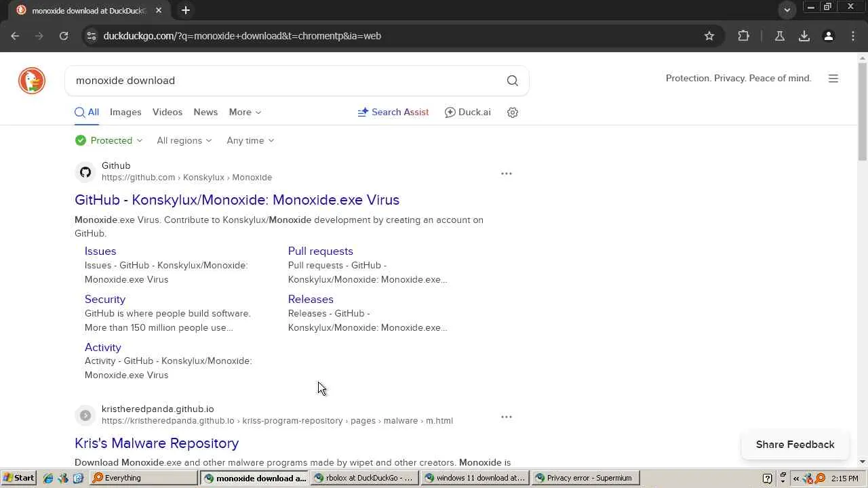Image resolution: width=868 pixels, height=488 pixels.
Task: Open the Pull requests sitelink
Action: coord(320,251)
